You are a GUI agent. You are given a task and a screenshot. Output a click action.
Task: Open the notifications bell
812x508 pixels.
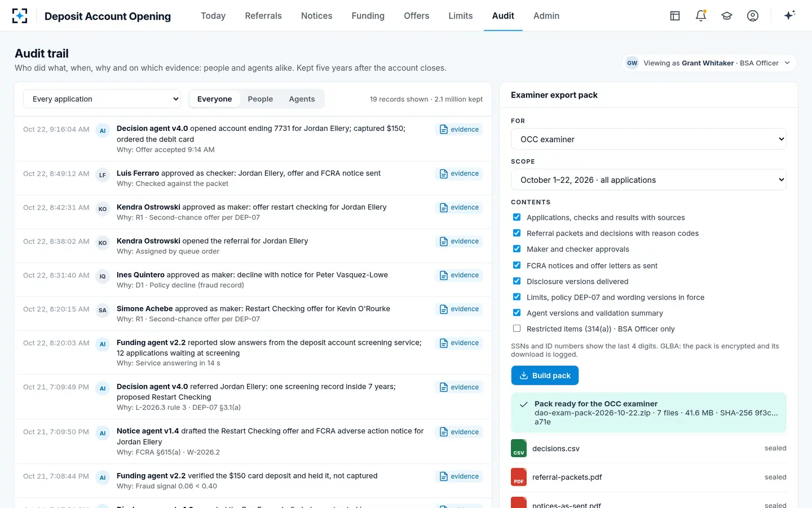coord(701,16)
